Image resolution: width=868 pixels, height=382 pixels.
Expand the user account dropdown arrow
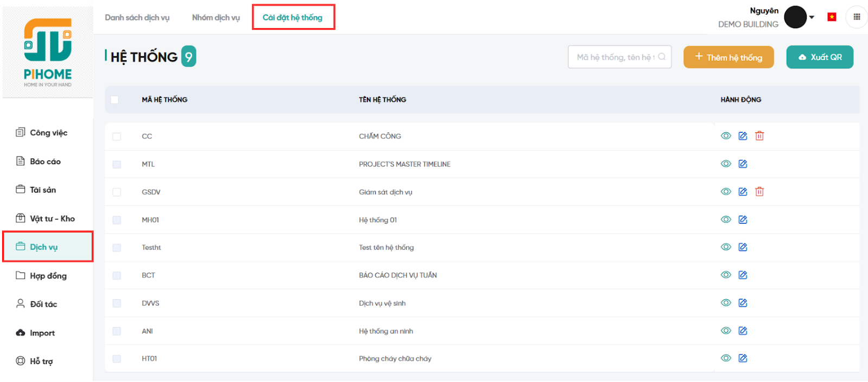pos(812,17)
